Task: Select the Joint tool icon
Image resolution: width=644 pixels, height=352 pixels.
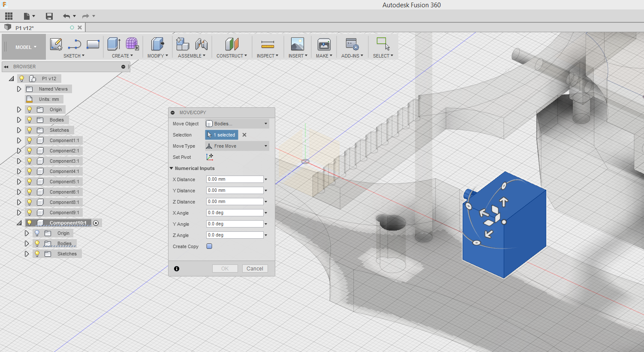Action: click(x=201, y=44)
